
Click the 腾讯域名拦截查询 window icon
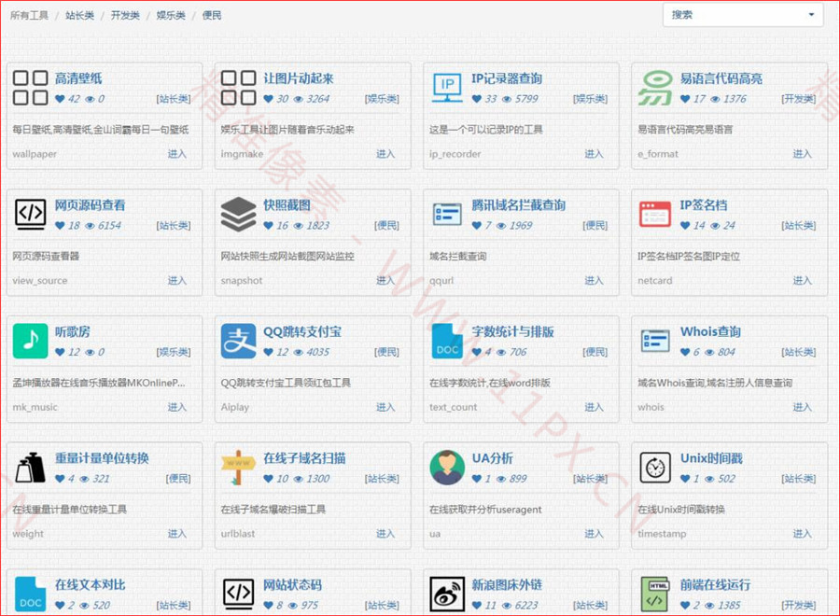[447, 215]
